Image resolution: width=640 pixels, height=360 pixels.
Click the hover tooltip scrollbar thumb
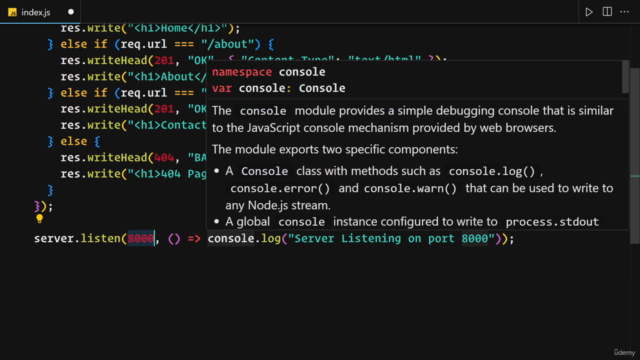pos(625,77)
